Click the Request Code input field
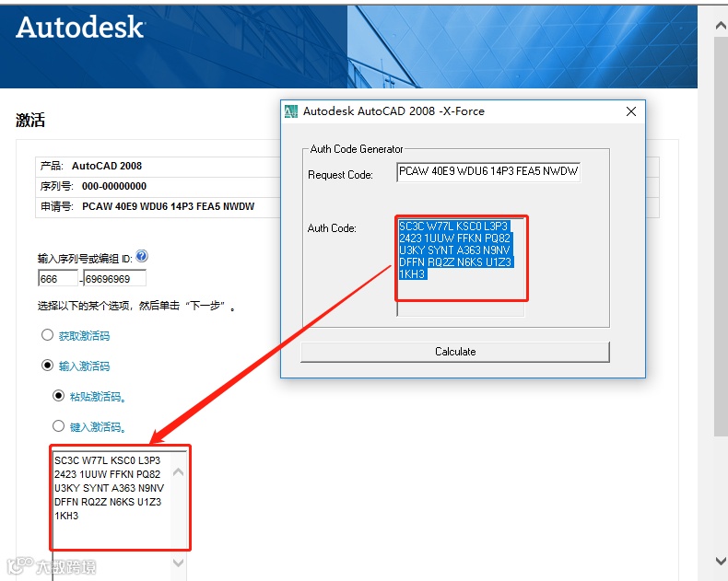This screenshot has height=581, width=728. (488, 171)
